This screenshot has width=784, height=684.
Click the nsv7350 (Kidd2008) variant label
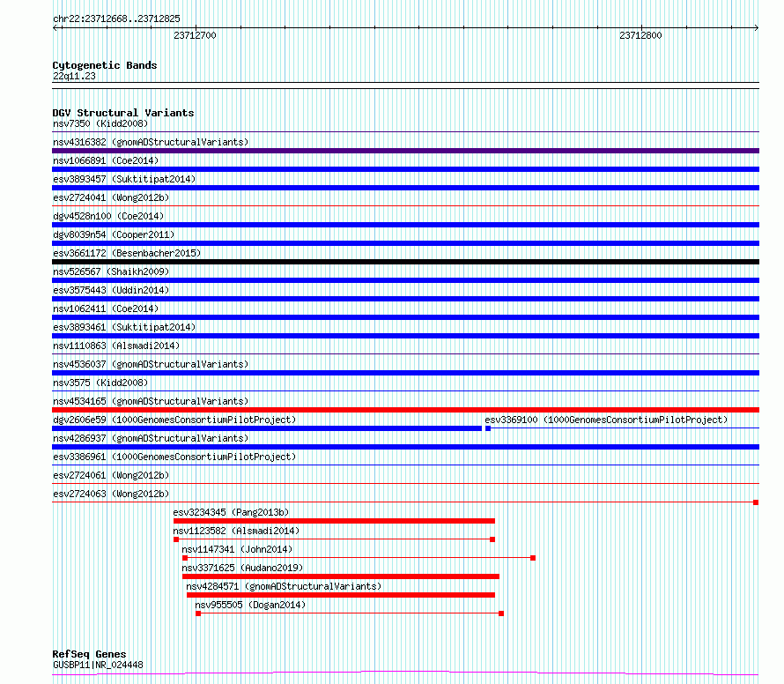(x=100, y=123)
